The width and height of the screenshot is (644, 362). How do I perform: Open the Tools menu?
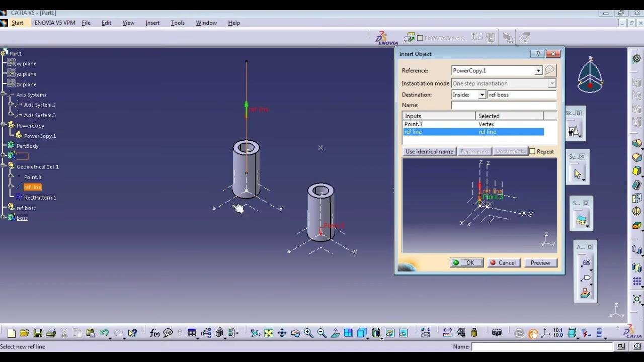pos(178,23)
